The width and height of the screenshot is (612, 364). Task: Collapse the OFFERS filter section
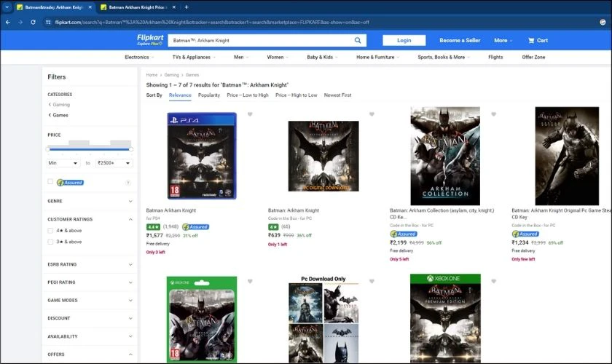click(x=90, y=355)
